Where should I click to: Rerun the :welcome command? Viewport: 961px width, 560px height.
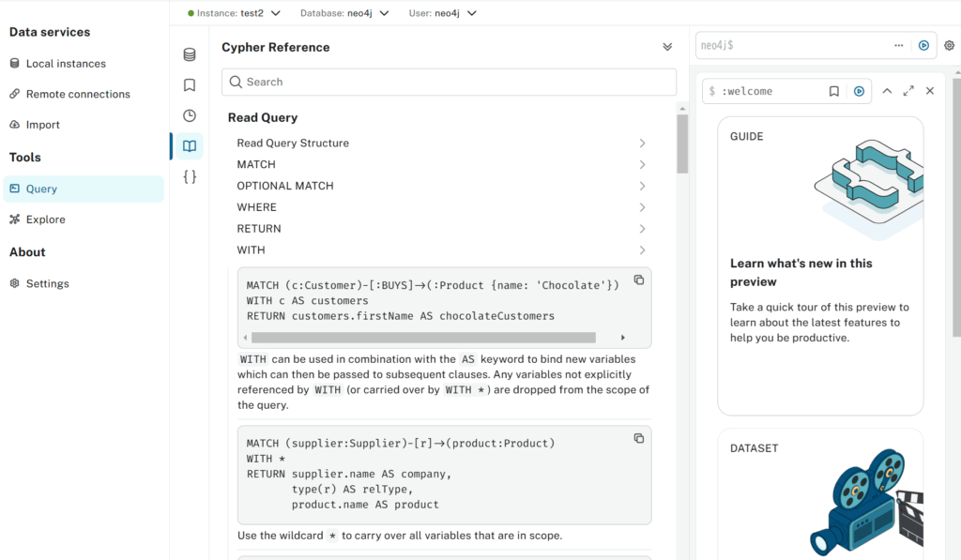tap(859, 91)
